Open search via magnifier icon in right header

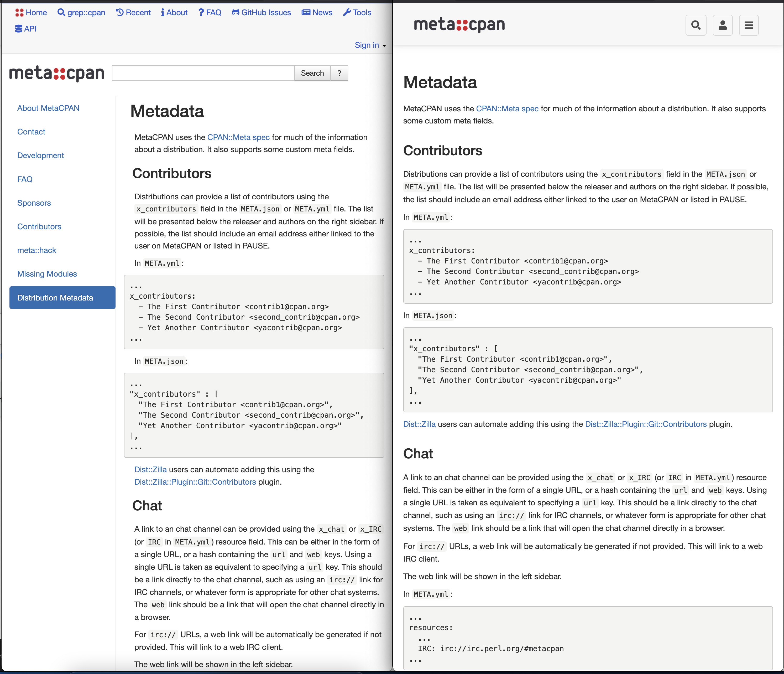(696, 25)
